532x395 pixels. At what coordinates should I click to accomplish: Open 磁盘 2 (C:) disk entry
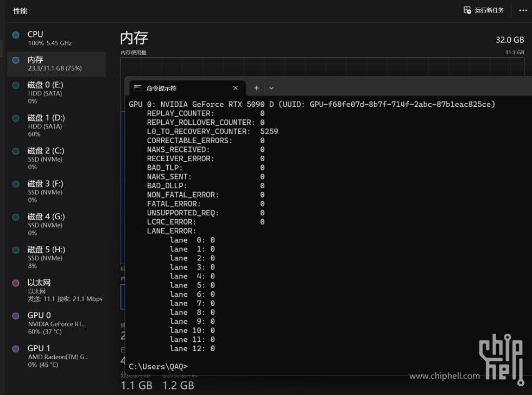(x=56, y=158)
